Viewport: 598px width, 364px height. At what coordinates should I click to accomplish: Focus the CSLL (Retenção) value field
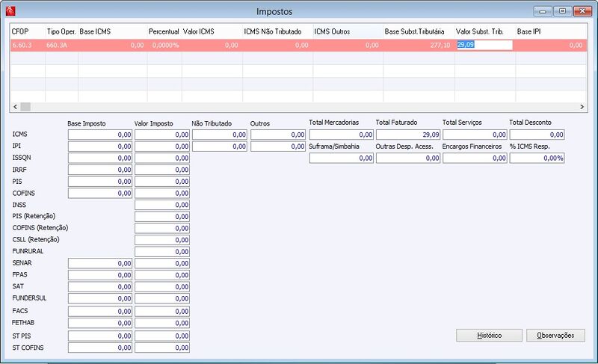[x=162, y=240]
